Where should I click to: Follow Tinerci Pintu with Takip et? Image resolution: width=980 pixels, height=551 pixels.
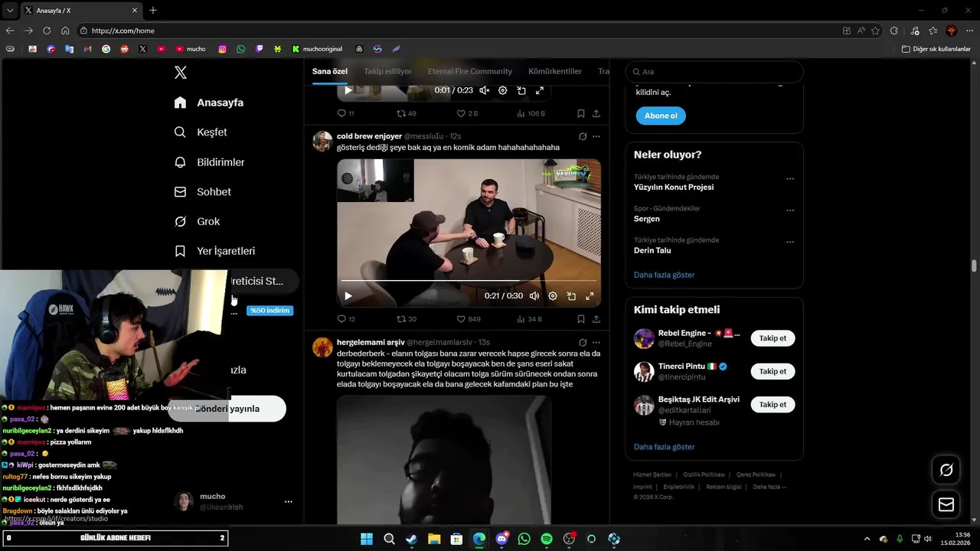(x=773, y=371)
